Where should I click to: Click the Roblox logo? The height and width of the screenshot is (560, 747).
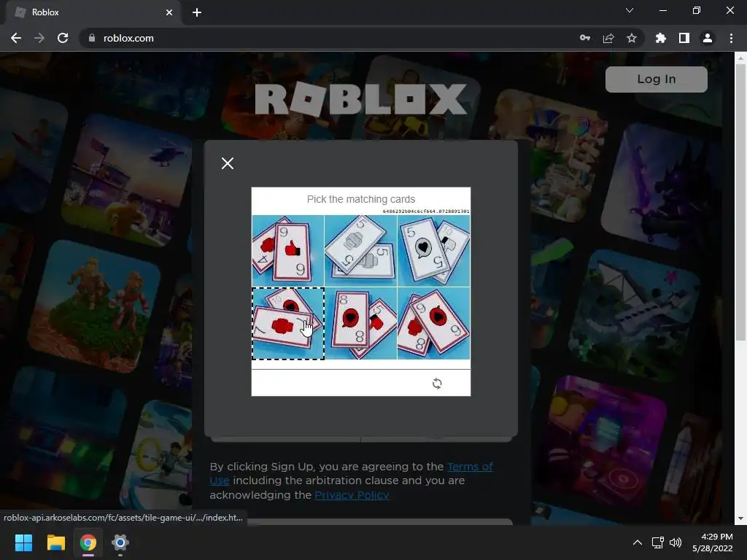click(360, 99)
